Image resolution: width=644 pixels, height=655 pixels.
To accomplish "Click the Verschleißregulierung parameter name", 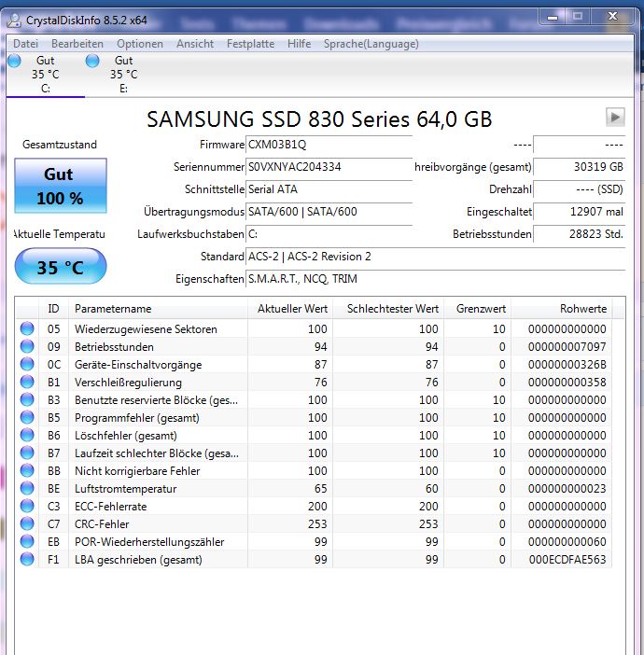I will (x=128, y=383).
